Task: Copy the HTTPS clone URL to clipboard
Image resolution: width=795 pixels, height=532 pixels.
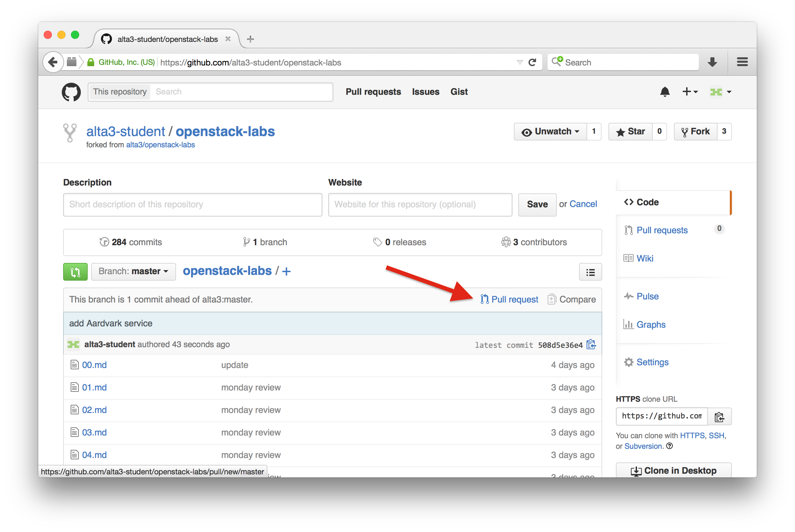Action: coord(719,417)
